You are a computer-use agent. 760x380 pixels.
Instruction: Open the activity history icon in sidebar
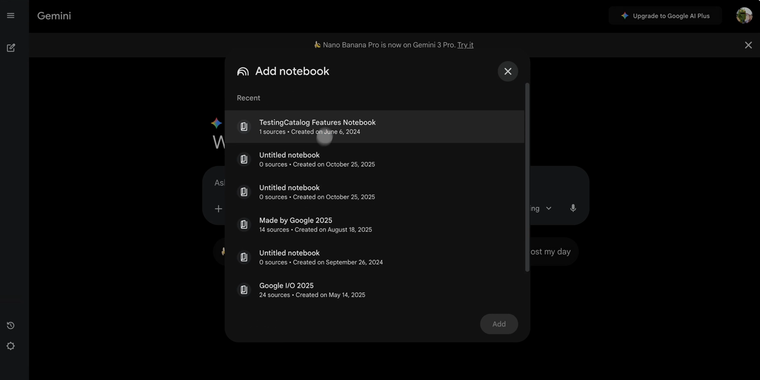(11, 325)
